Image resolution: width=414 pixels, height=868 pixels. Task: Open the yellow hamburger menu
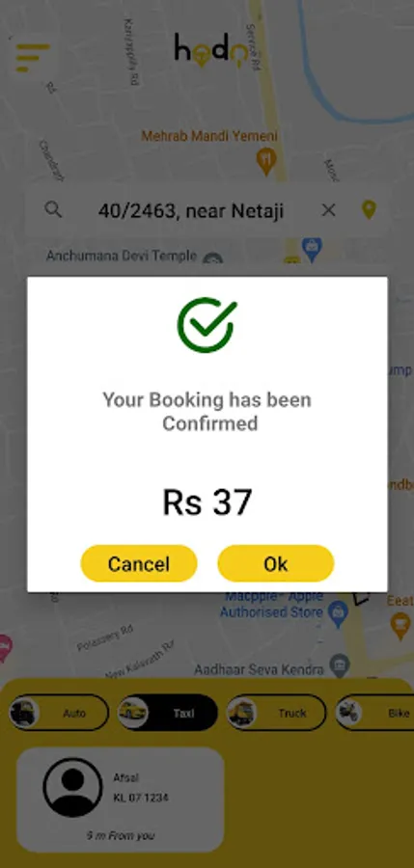[33, 58]
